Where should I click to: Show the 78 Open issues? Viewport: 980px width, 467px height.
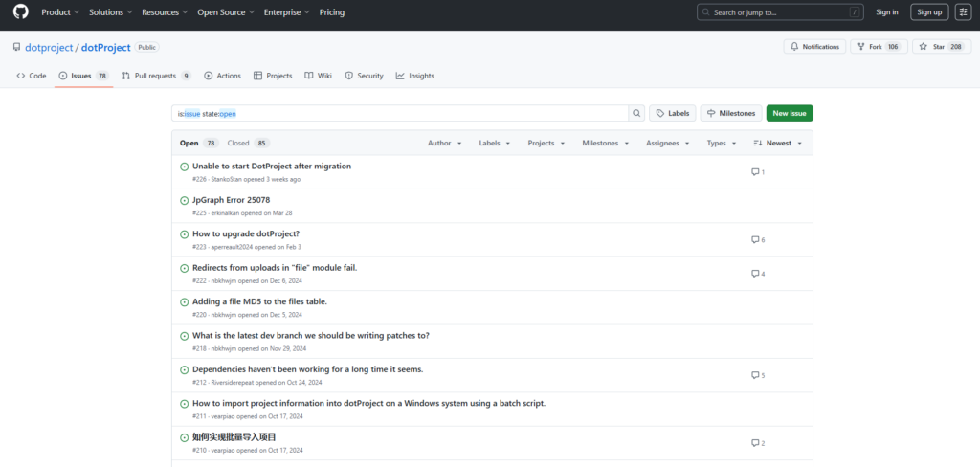pos(198,143)
